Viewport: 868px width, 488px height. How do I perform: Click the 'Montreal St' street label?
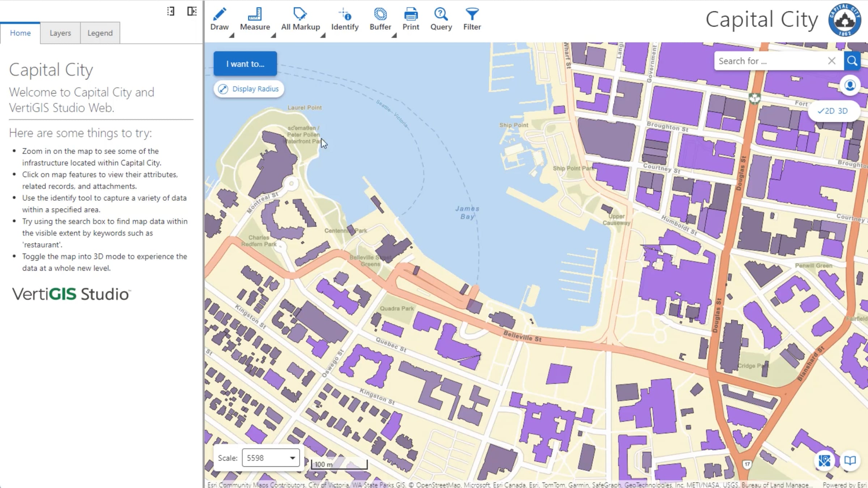click(x=263, y=202)
